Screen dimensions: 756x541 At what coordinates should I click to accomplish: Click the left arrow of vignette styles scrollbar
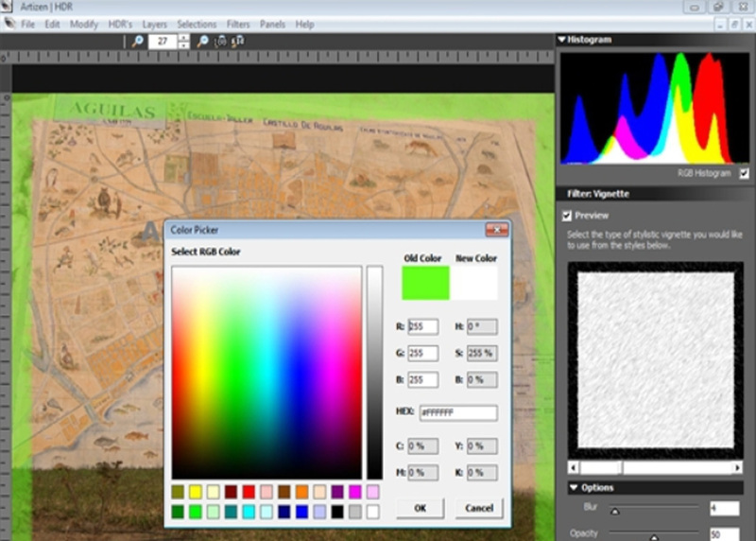click(574, 467)
